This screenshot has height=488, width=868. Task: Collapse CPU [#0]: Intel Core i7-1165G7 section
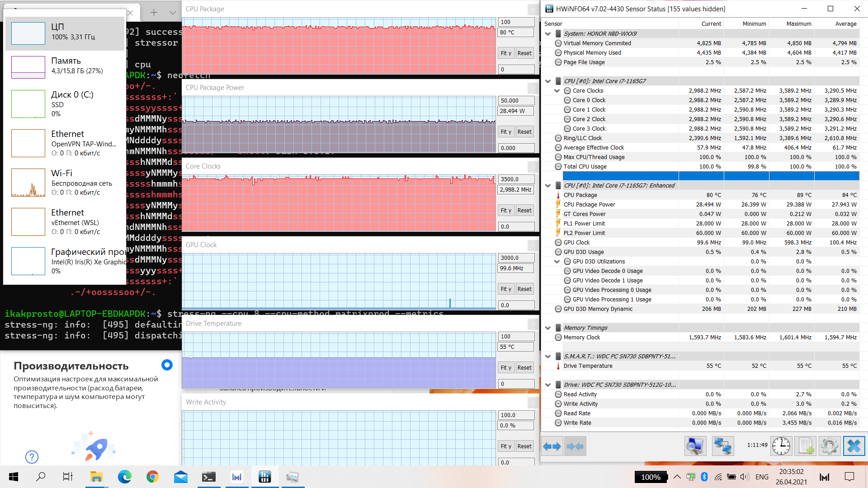tap(548, 81)
